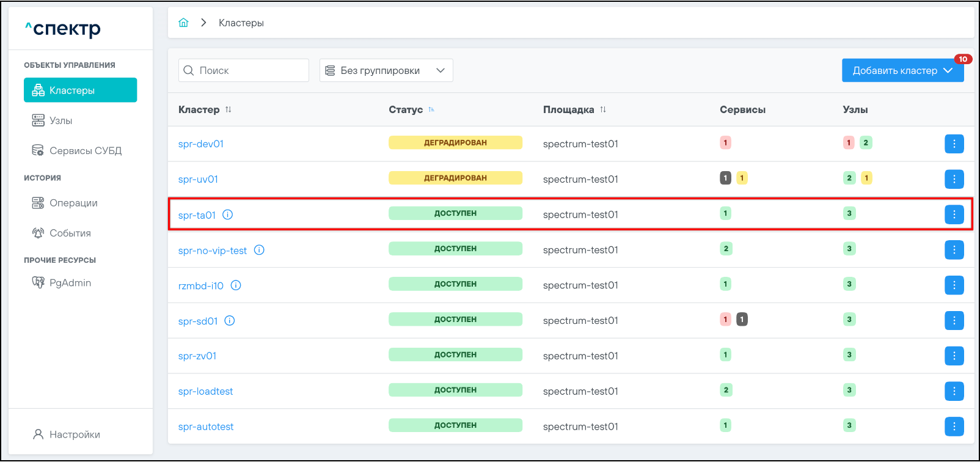Expand the Без группировки grouping dropdown
The width and height of the screenshot is (980, 462).
(x=386, y=70)
